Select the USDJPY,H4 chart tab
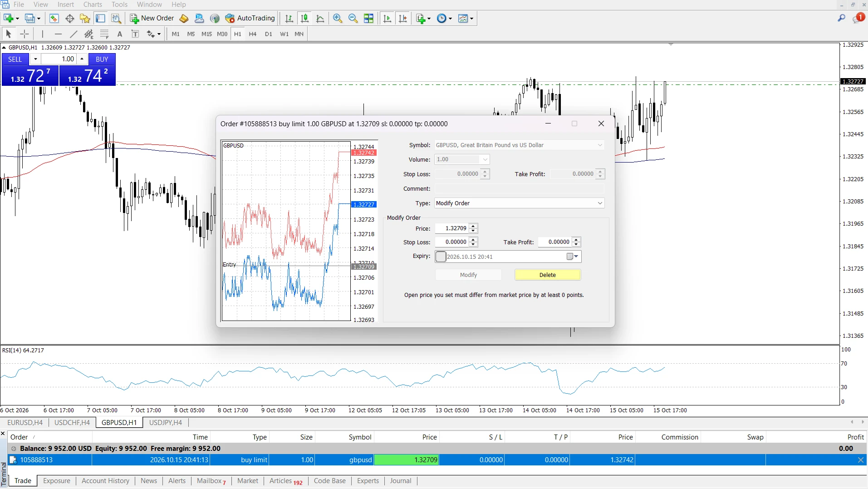Image resolution: width=868 pixels, height=489 pixels. (166, 422)
